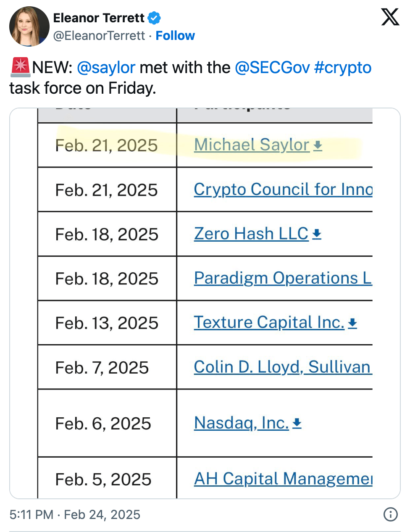The width and height of the screenshot is (410, 532).
Task: Open the @saylor mention in the tweet
Action: pos(106,67)
